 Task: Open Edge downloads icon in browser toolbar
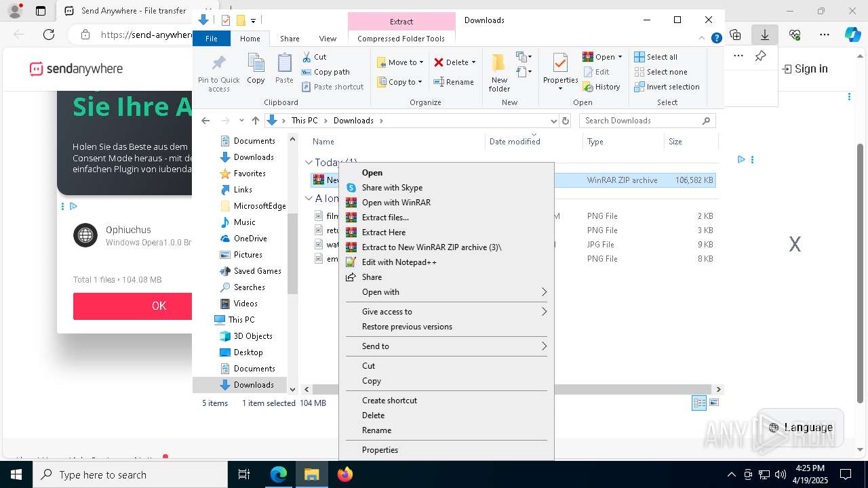point(765,35)
